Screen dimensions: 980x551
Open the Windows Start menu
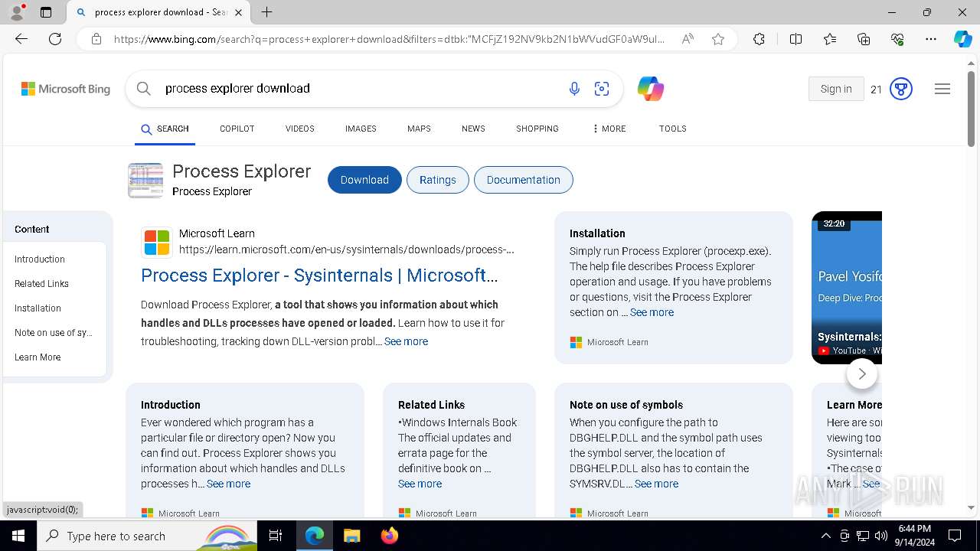[18, 536]
